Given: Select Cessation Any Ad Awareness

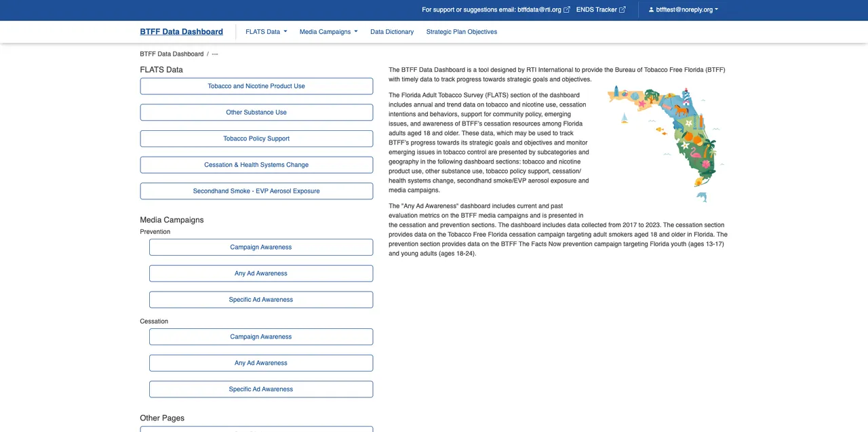Looking at the screenshot, I should coord(261,363).
